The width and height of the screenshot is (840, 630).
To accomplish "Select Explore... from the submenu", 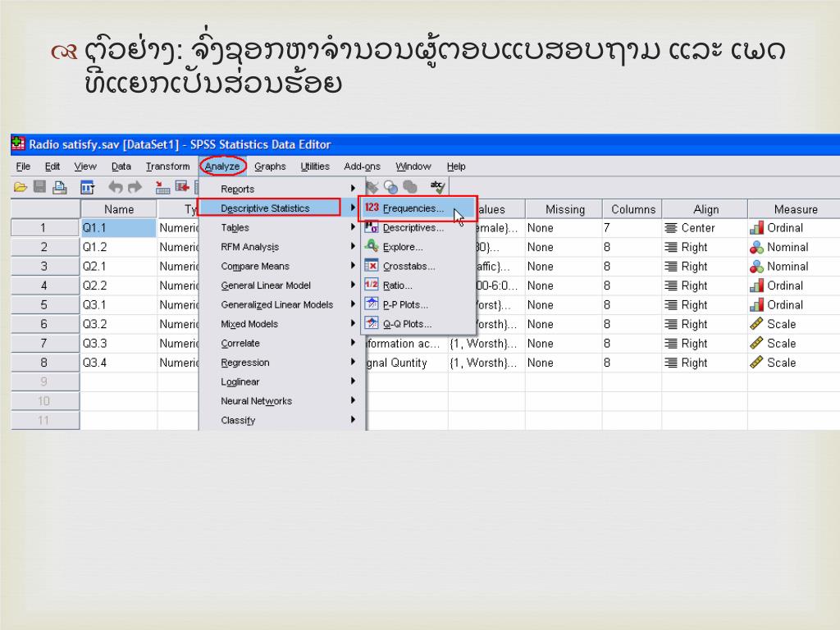I will tap(418, 247).
